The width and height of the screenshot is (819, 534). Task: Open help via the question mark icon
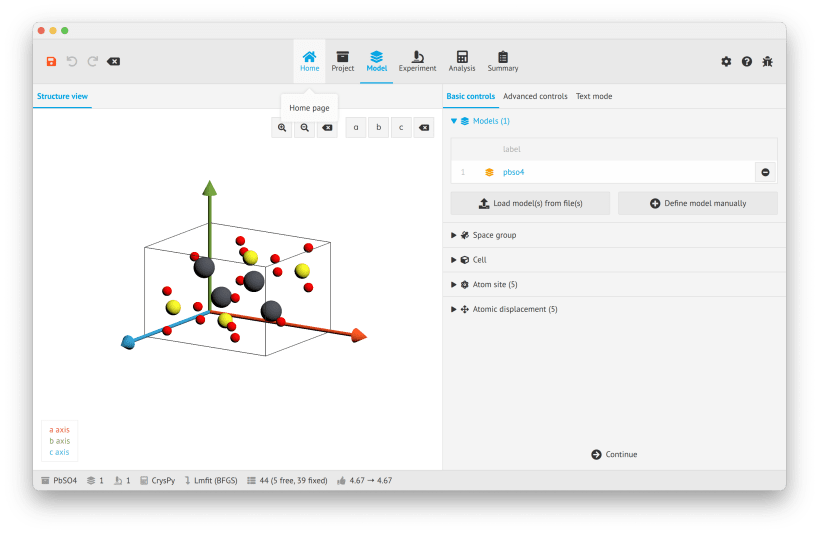coord(747,62)
